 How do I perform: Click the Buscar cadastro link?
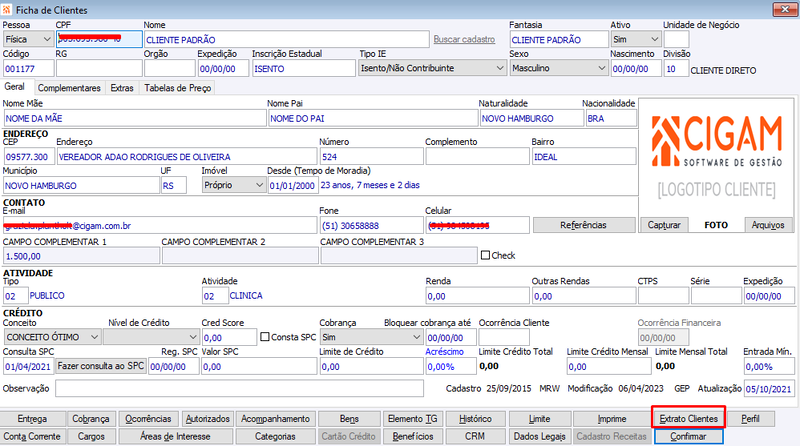click(464, 39)
